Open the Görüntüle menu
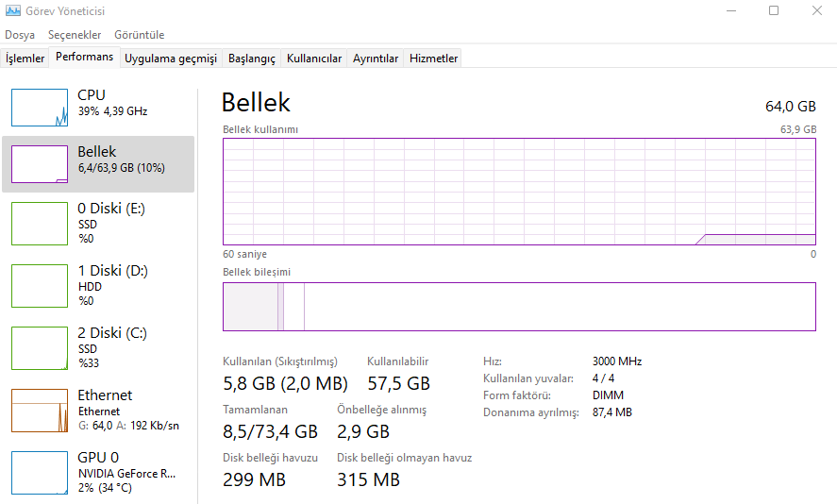Viewport: 837px width, 504px height. point(139,35)
